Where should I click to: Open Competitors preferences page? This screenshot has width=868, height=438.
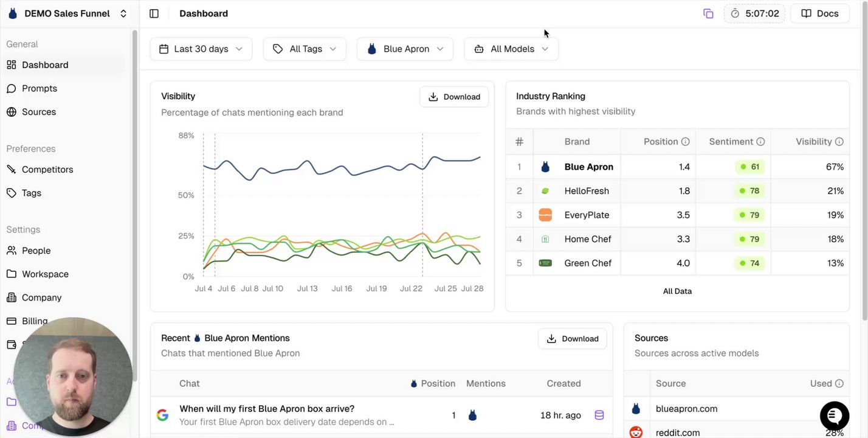coord(47,170)
